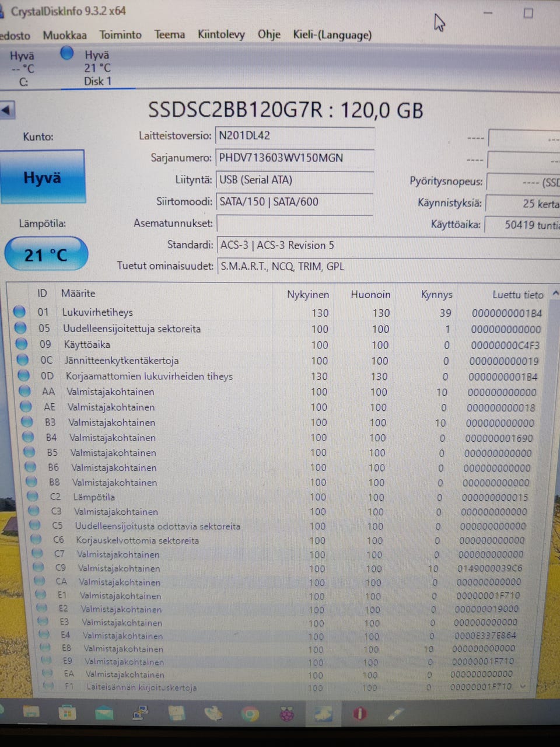Open the Teema menu

(170, 34)
